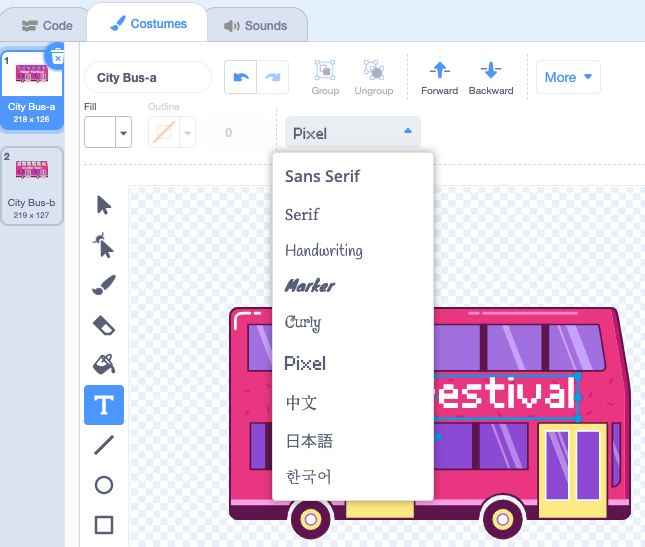645x547 pixels.
Task: Choose the Eraser tool
Action: pyautogui.click(x=104, y=325)
